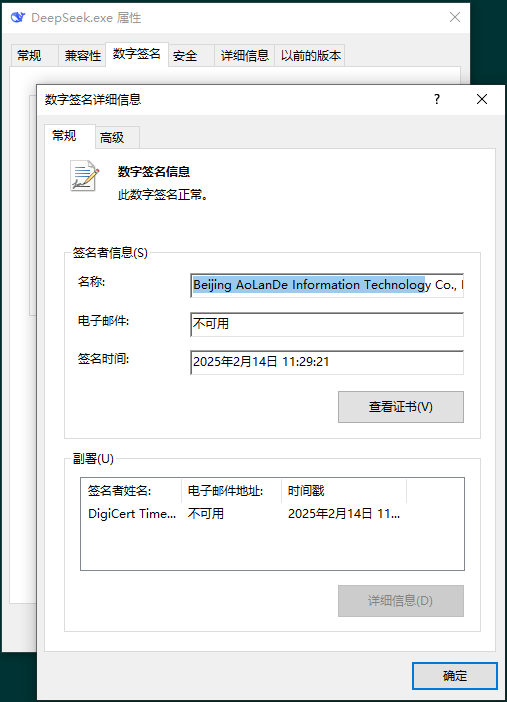Click the question mark help icon
Viewport: 507px width, 702px height.
tap(437, 99)
